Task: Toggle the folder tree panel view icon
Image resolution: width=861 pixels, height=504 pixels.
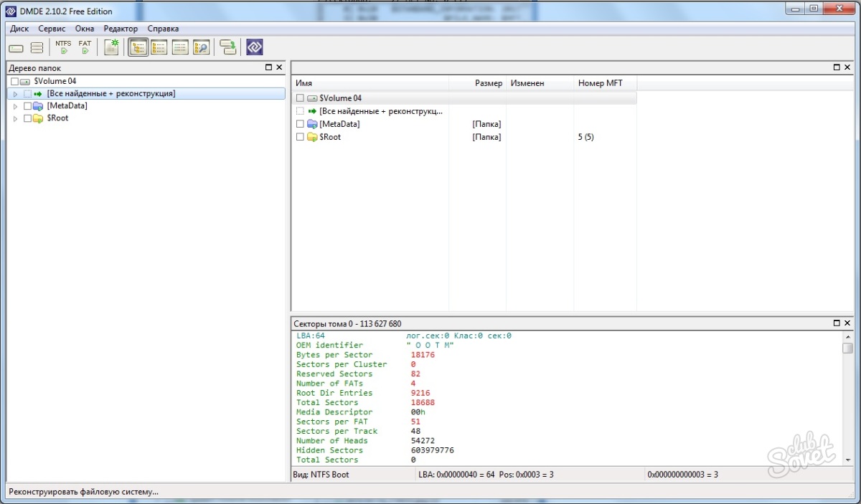Action: (x=138, y=48)
